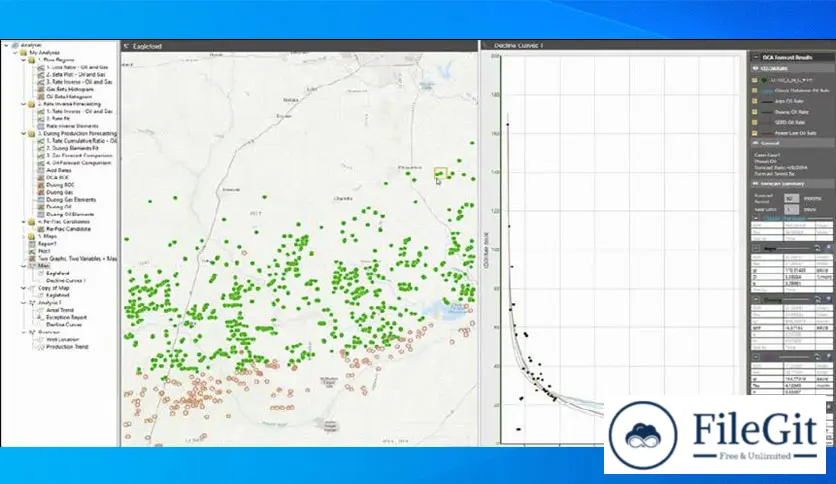Open the '1. Rate Cumulative Ratio - Oil' plot icon
This screenshot has height=484, width=836.
tap(41, 141)
